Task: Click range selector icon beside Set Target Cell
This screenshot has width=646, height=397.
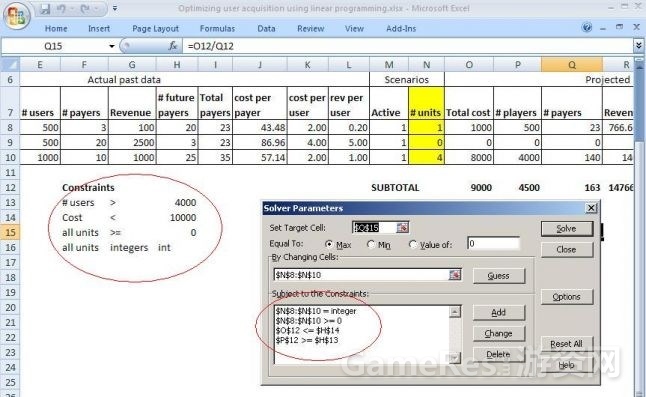Action: pyautogui.click(x=403, y=227)
